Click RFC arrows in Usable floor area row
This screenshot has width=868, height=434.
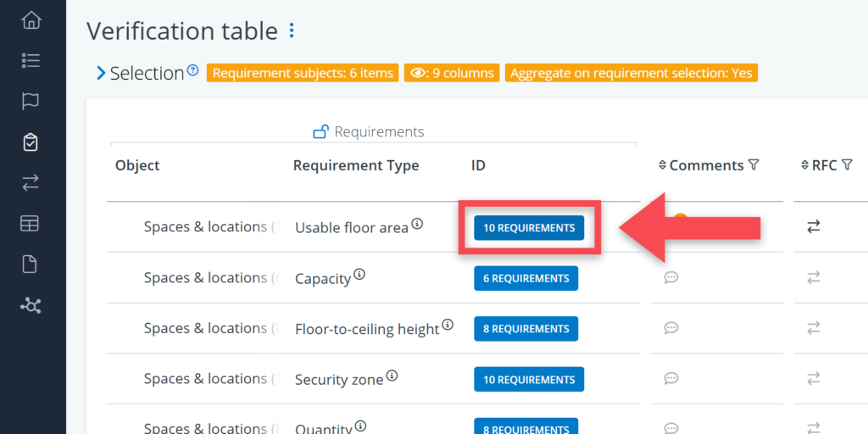pyautogui.click(x=814, y=226)
